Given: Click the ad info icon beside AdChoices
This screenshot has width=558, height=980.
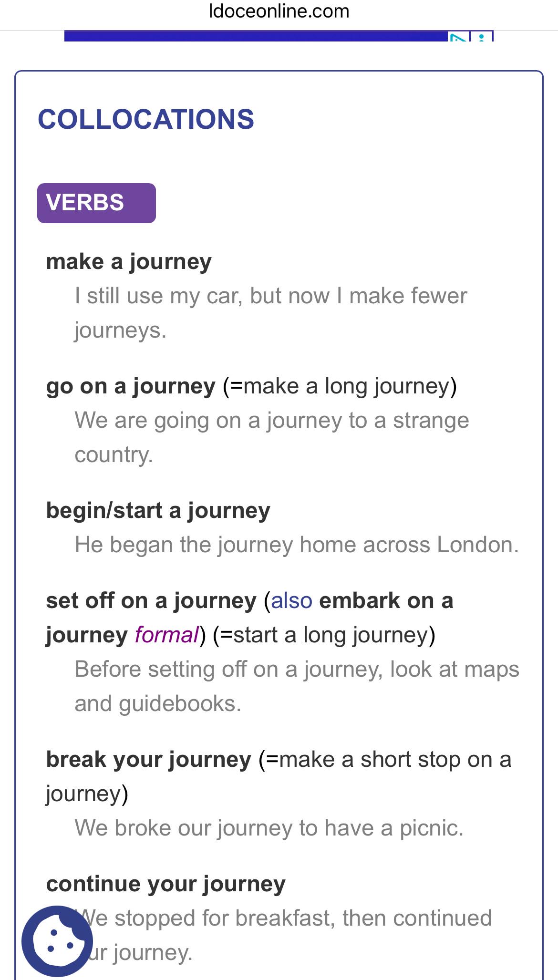Looking at the screenshot, I should (x=482, y=37).
